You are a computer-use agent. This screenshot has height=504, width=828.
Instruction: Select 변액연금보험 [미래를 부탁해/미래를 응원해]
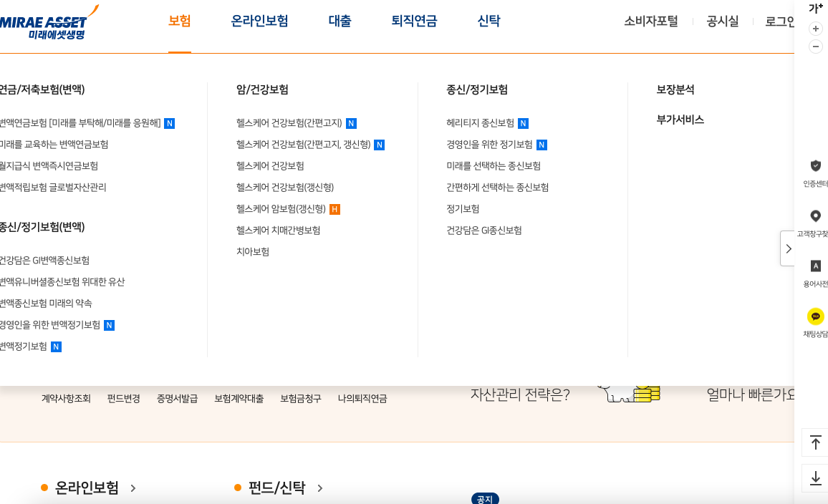coord(80,123)
